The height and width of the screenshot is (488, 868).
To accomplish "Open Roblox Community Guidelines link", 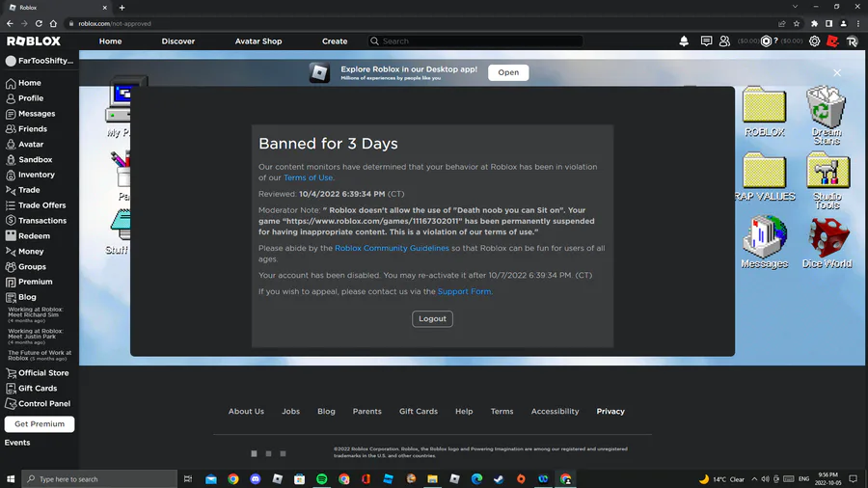I will pyautogui.click(x=392, y=248).
